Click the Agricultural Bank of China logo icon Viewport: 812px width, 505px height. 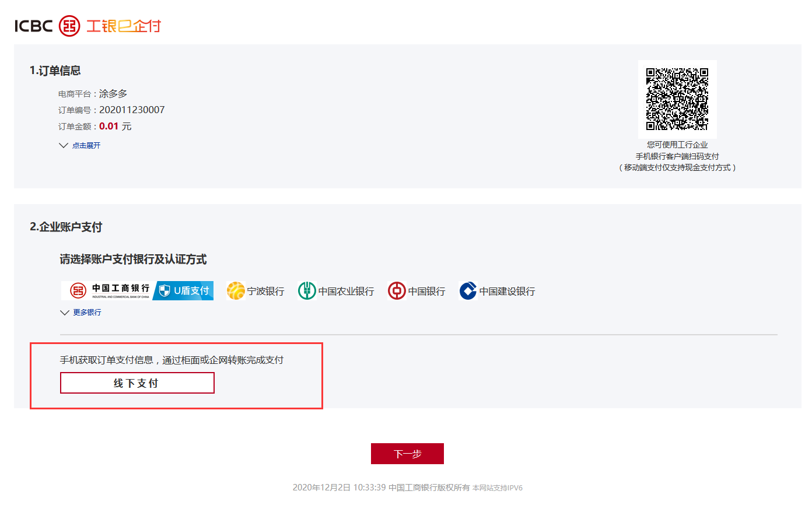coord(307,290)
